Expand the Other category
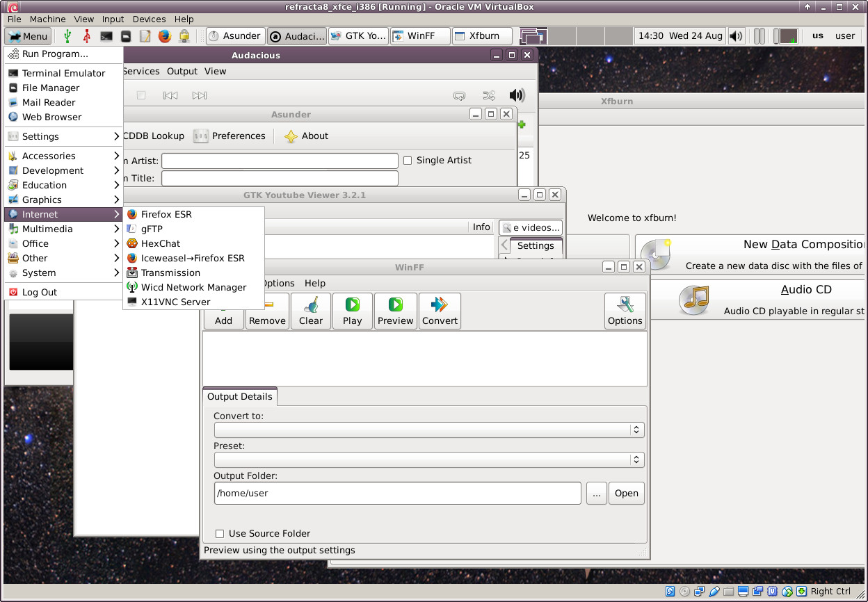Image resolution: width=868 pixels, height=602 pixels. pyautogui.click(x=63, y=258)
